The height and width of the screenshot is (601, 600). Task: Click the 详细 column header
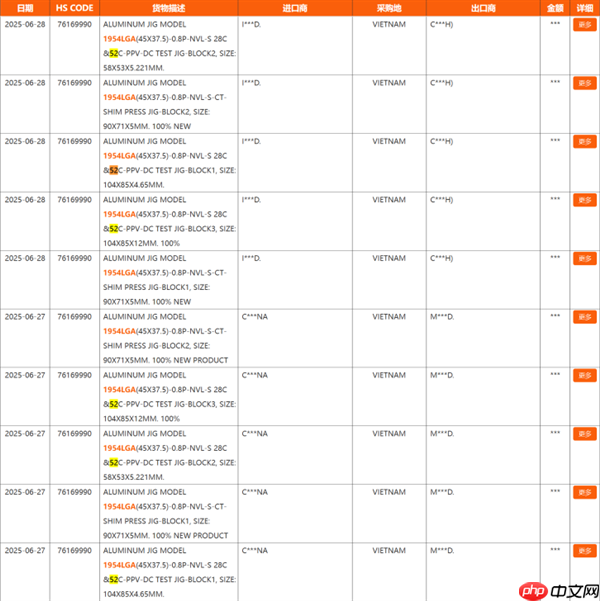(584, 7)
